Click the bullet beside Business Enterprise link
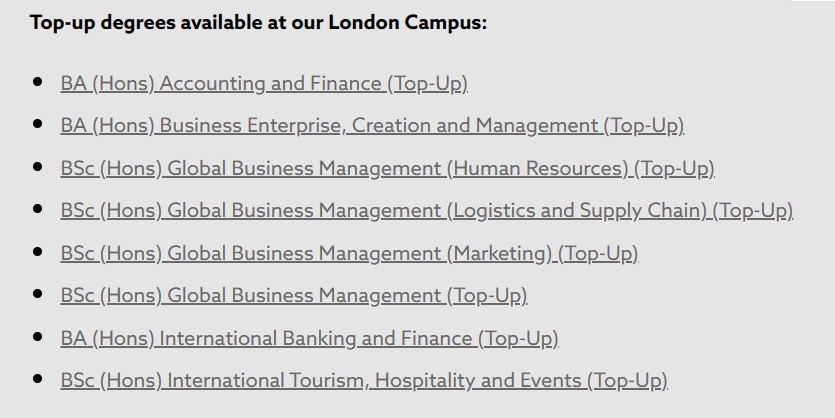The width and height of the screenshot is (835, 418). coord(38,124)
